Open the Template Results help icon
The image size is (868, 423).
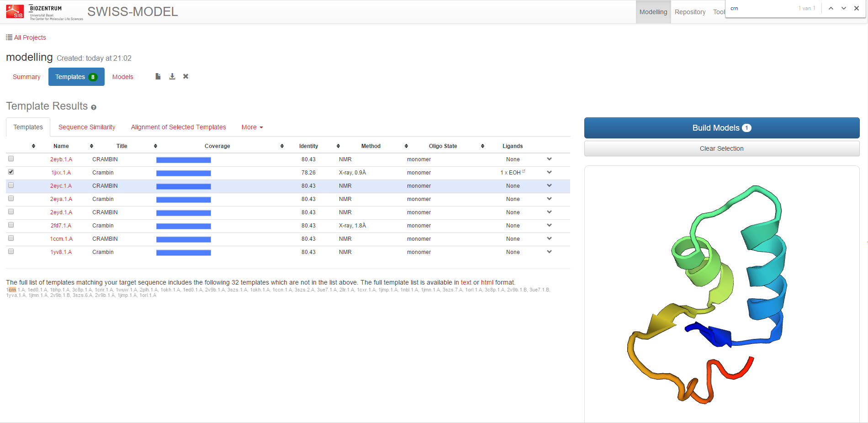(94, 107)
